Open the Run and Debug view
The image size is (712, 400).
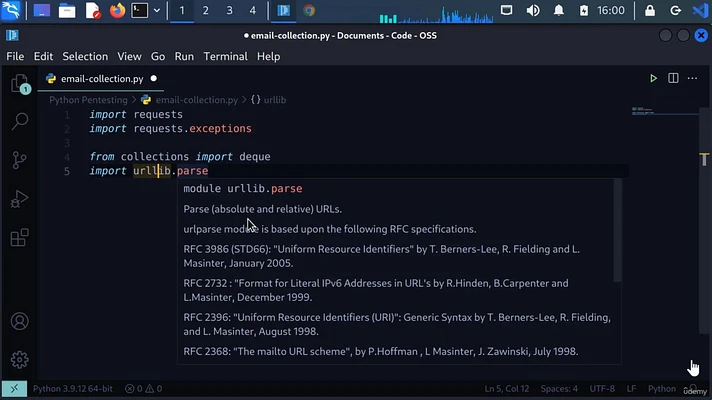click(19, 199)
